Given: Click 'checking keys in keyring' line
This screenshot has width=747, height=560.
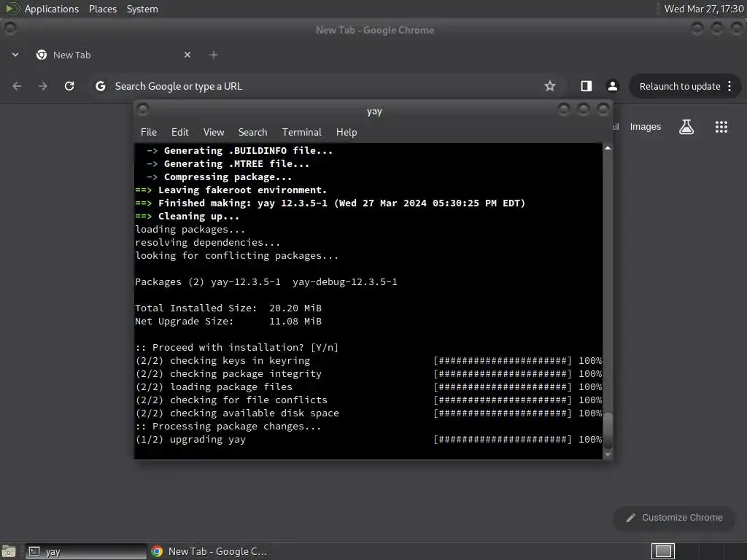Looking at the screenshot, I should click(368, 361).
